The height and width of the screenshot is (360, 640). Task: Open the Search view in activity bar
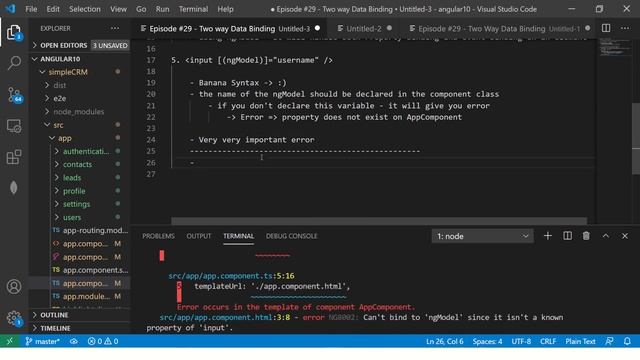coord(14,63)
